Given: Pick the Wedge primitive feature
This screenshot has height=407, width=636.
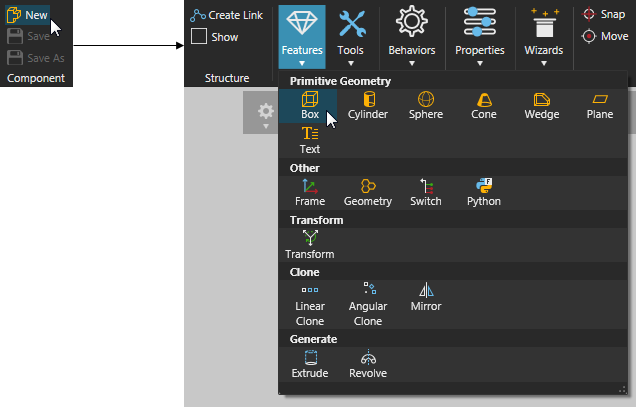Looking at the screenshot, I should (x=542, y=105).
